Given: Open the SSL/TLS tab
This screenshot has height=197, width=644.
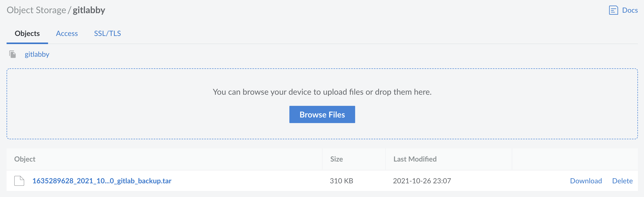Looking at the screenshot, I should coord(108,33).
